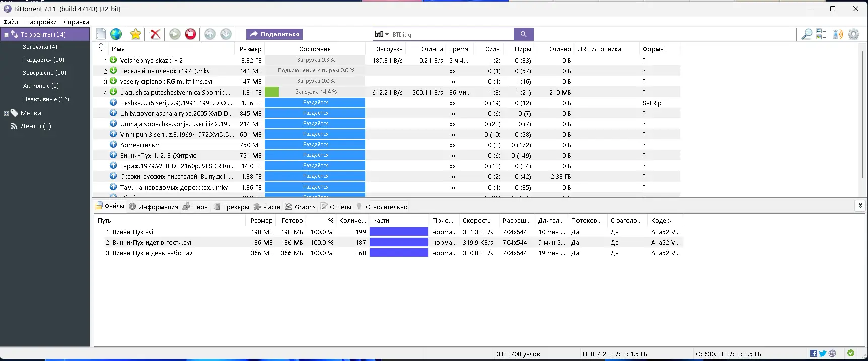Sort by the Размер column header in torrent list
The width and height of the screenshot is (868, 361).
pyautogui.click(x=250, y=49)
